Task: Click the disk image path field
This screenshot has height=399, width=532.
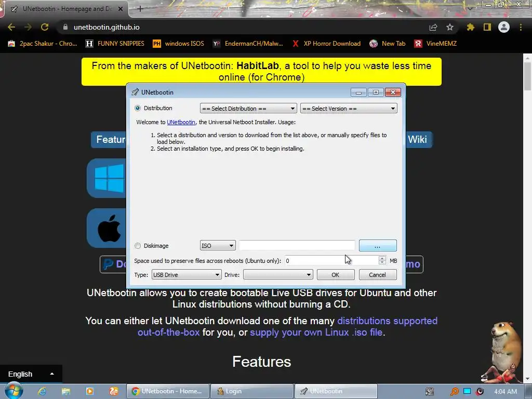Action: 297,245
